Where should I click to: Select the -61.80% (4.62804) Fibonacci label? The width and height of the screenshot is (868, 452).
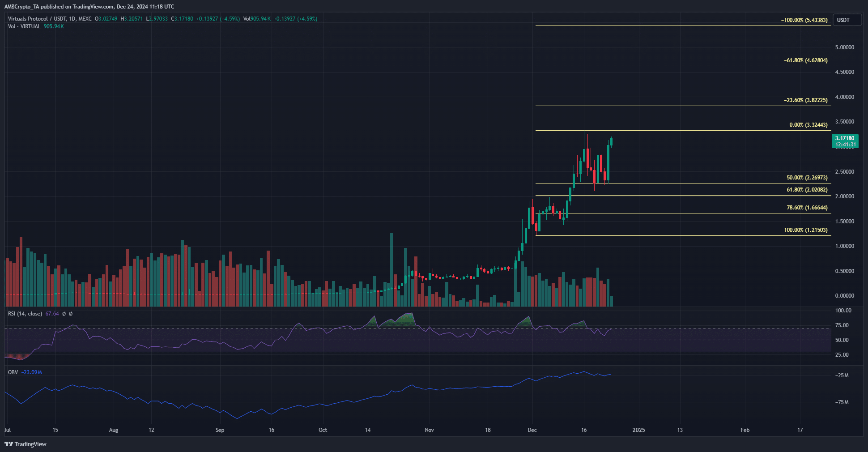[x=806, y=60]
